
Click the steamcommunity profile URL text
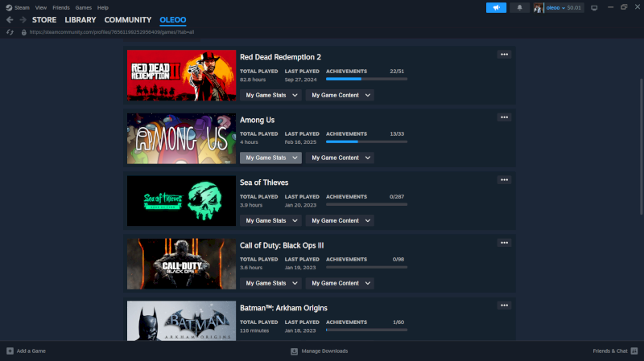[x=112, y=32]
